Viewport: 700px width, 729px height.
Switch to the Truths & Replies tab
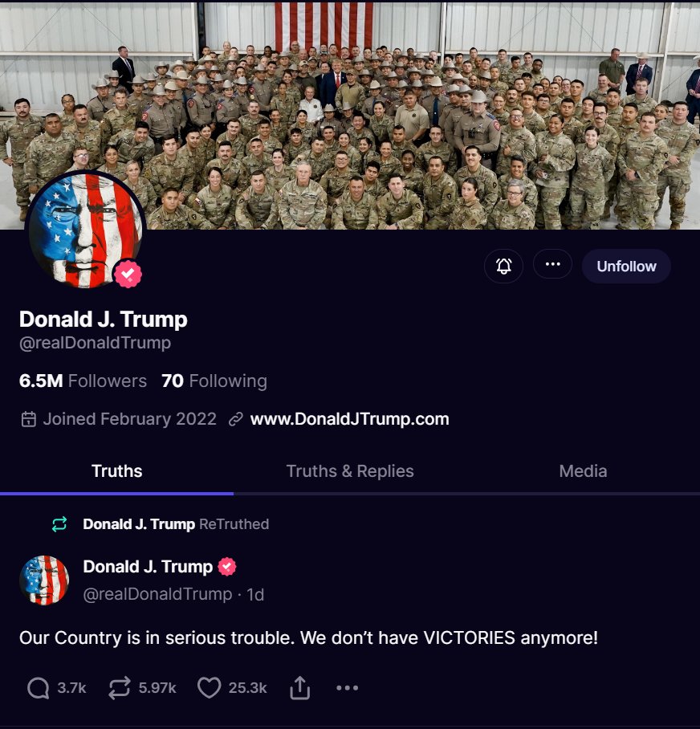[350, 471]
